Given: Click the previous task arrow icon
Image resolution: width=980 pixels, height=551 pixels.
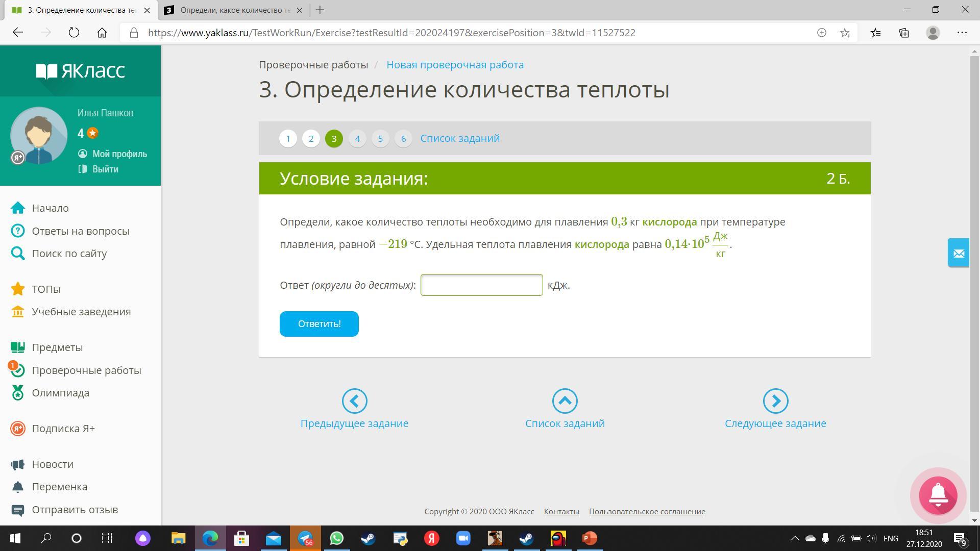Looking at the screenshot, I should (354, 401).
